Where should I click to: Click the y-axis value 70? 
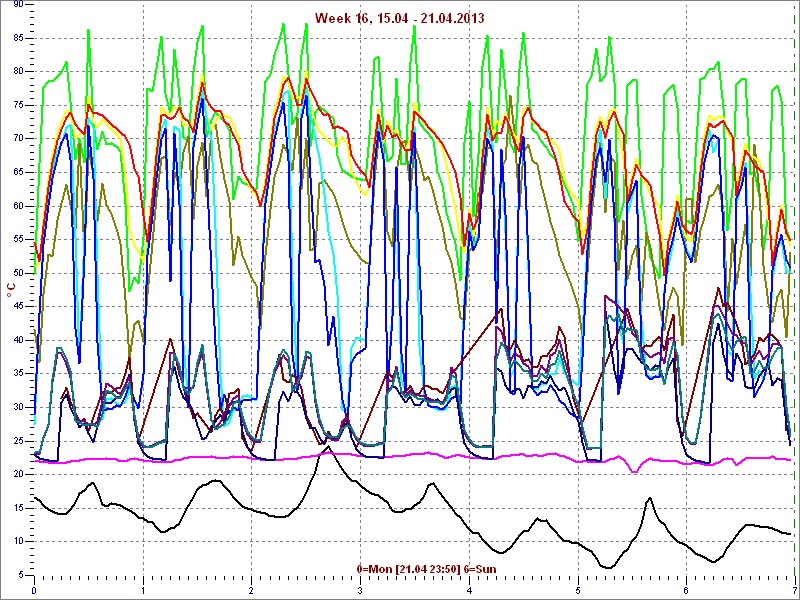pyautogui.click(x=18, y=138)
